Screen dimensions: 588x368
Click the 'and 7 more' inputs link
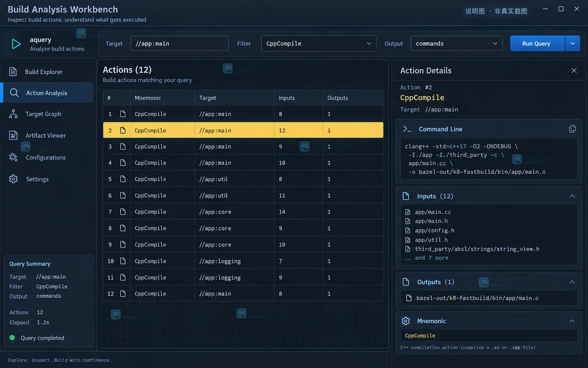pos(431,258)
